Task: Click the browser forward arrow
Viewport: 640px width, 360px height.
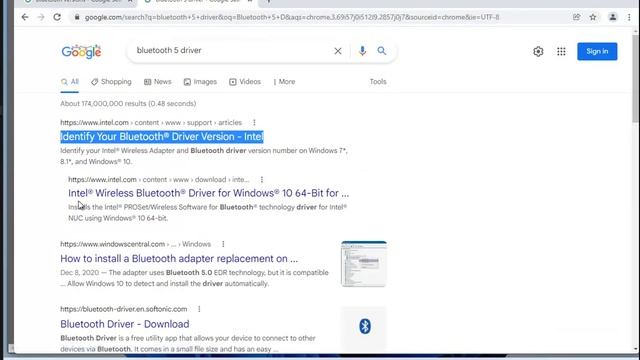Action: pos(41,17)
